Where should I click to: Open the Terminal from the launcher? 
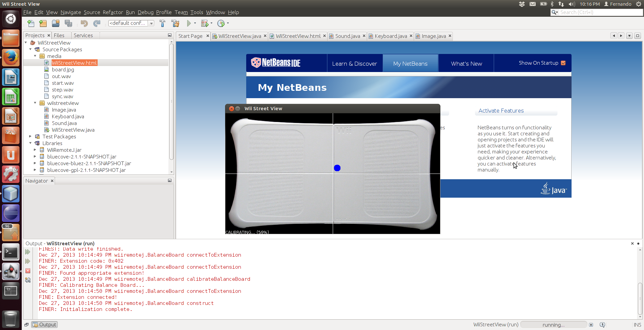[11, 252]
